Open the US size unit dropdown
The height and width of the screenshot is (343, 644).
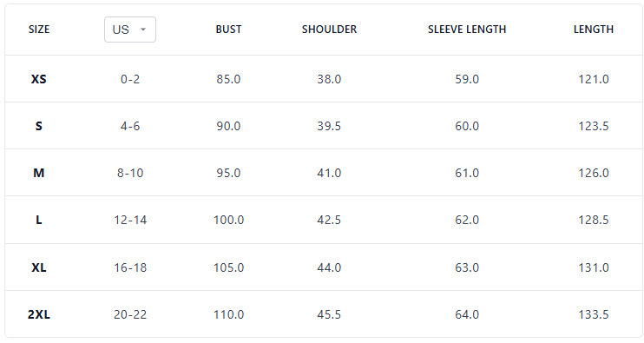click(130, 30)
